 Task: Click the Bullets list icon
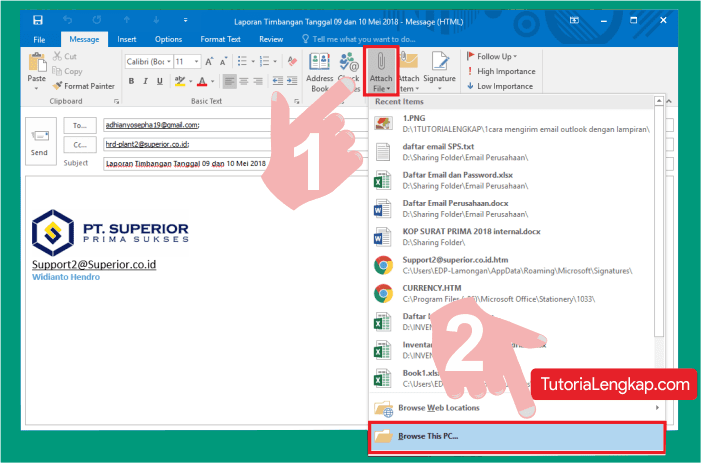click(242, 61)
